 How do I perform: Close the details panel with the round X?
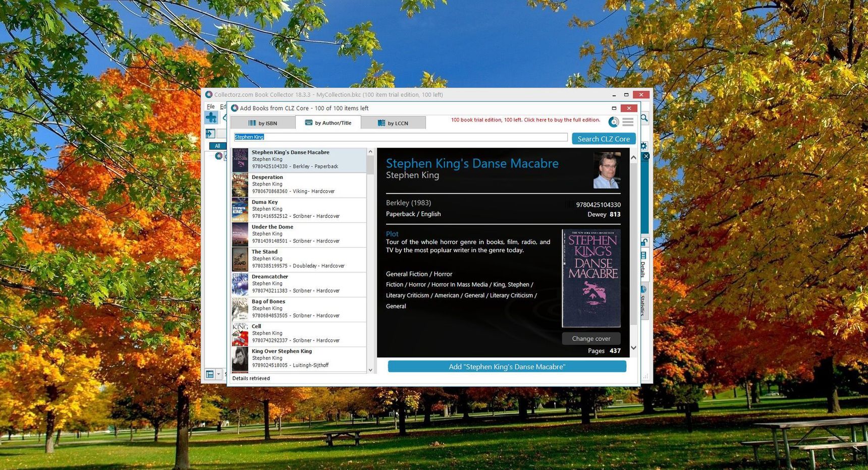[646, 156]
